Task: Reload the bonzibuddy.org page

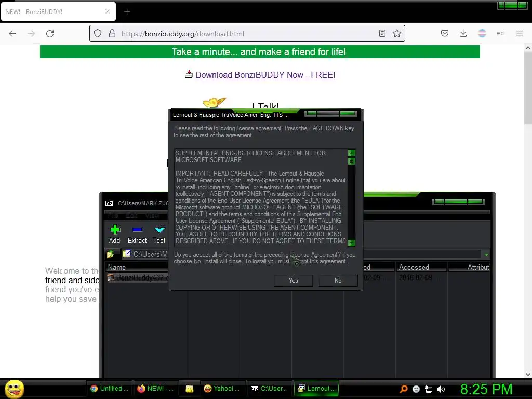Action: 50,34
